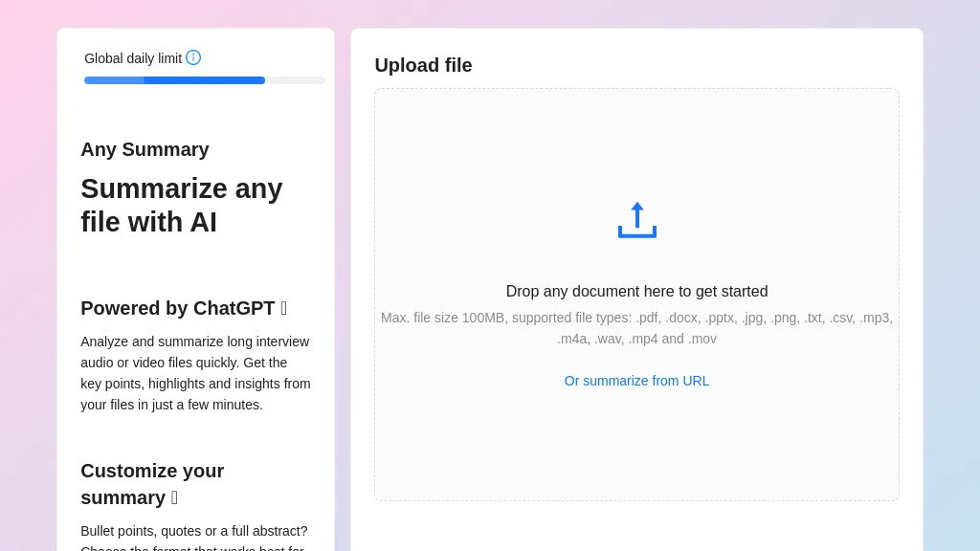
Task: Open the Or summarize from URL link
Action: (x=636, y=381)
